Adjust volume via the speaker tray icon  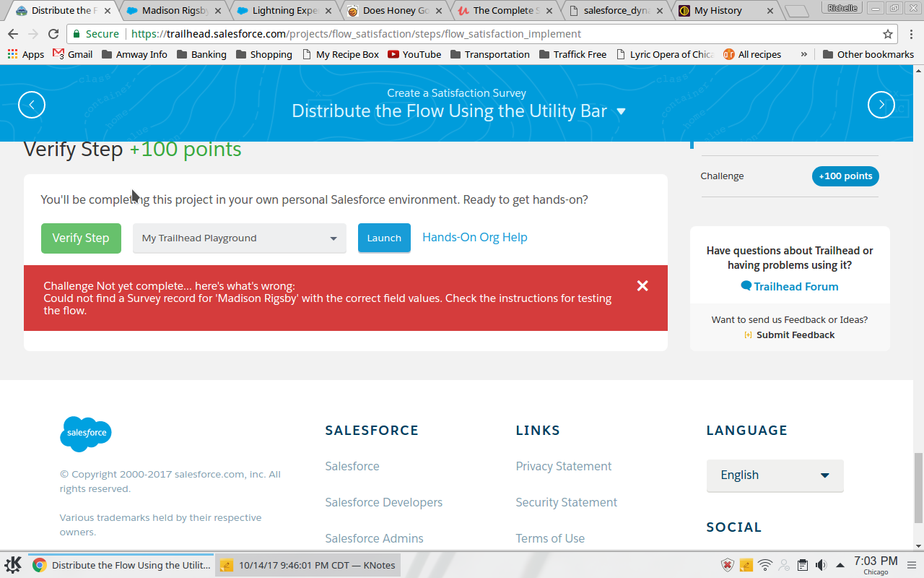[x=821, y=564]
